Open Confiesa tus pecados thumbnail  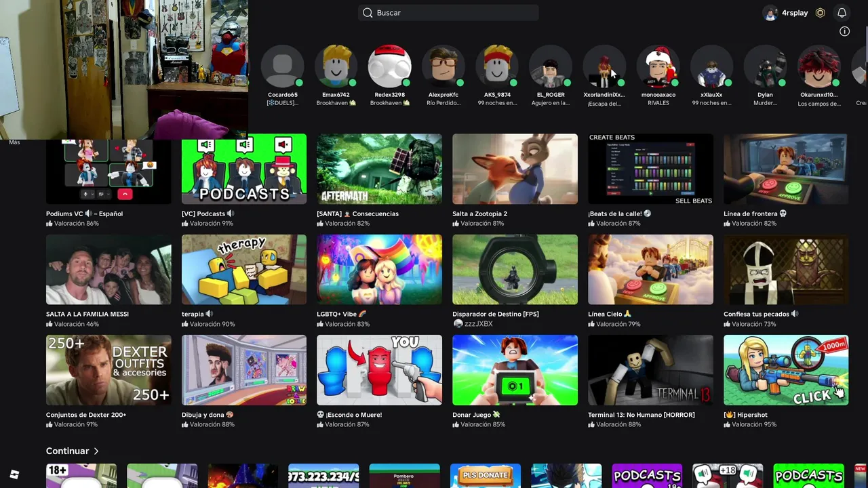[786, 270]
